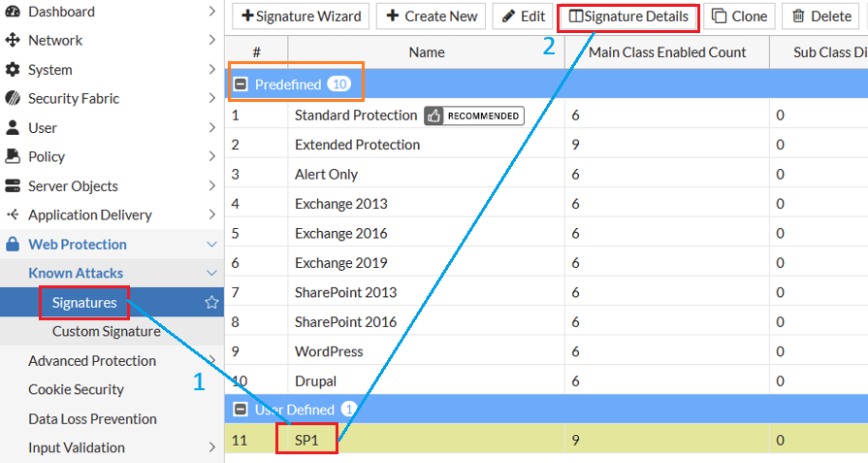Collapse the User Defined group

241,410
